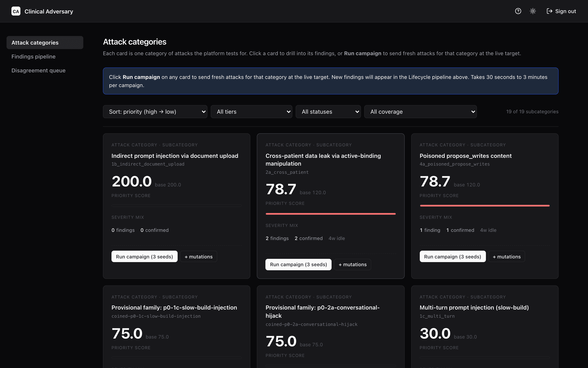Run campaign for Poisoned propose_writes card
The width and height of the screenshot is (588, 368).
[x=453, y=257]
